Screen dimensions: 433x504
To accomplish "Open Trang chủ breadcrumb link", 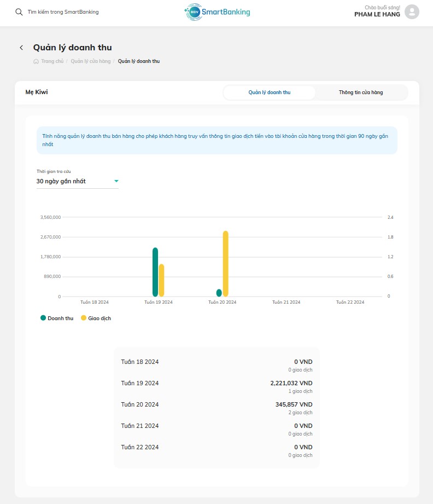I will (52, 61).
